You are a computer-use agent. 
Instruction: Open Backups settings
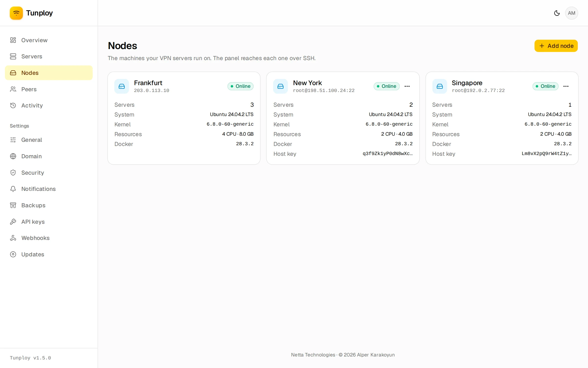[x=49, y=205]
